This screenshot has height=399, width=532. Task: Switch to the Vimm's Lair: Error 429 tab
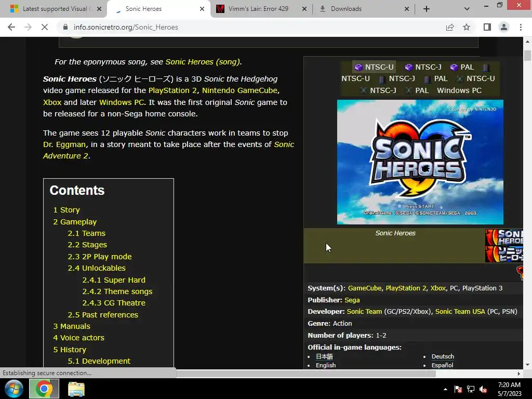click(258, 9)
